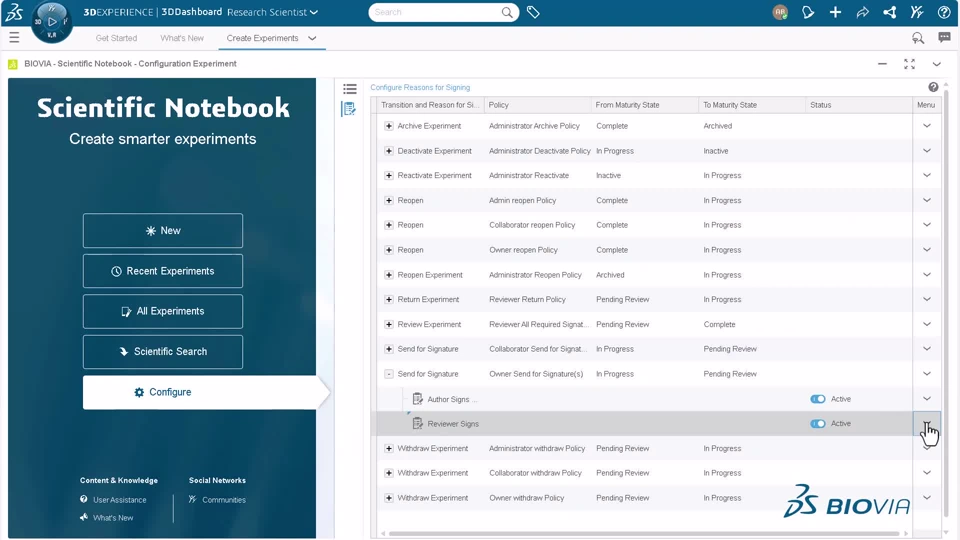Open the help question mark in top bar
This screenshot has height=540, width=960.
click(944, 12)
